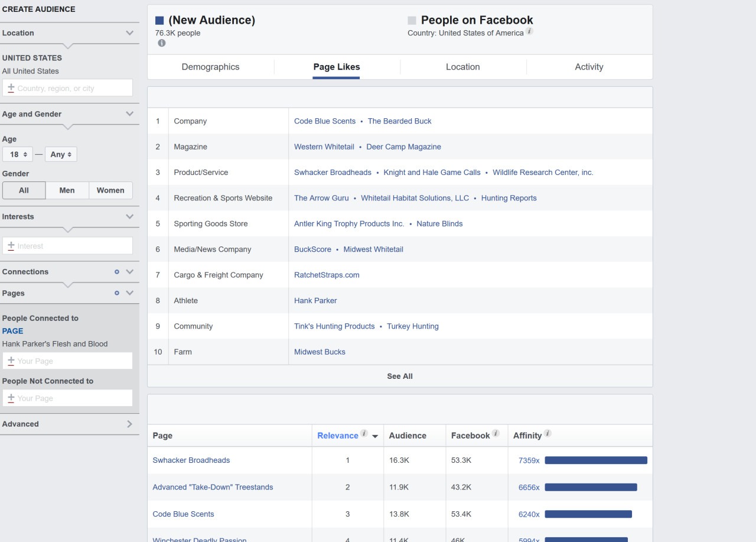
Task: Open Wildlife Research Center, inc. link
Action: (x=543, y=173)
